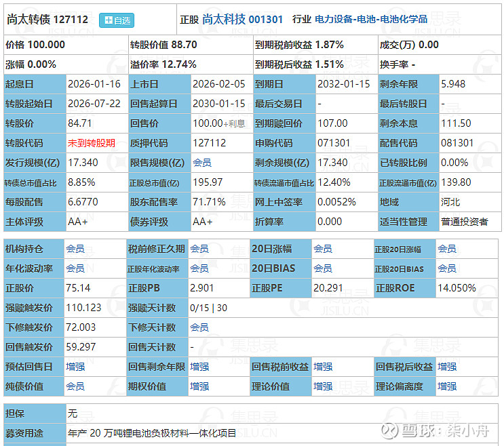Click the 到期日 date 2032-01-15

[344, 84]
